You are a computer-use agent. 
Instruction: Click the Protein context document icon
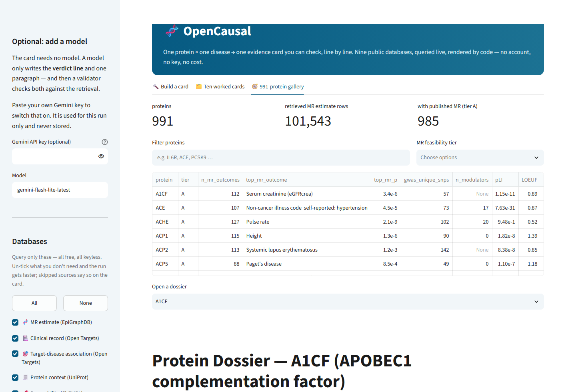(25, 377)
